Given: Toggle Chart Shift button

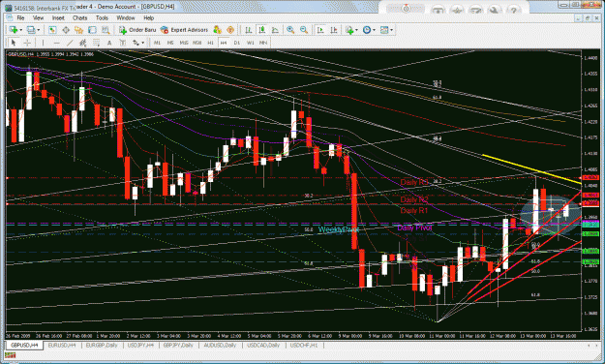Looking at the screenshot, I should (x=333, y=30).
